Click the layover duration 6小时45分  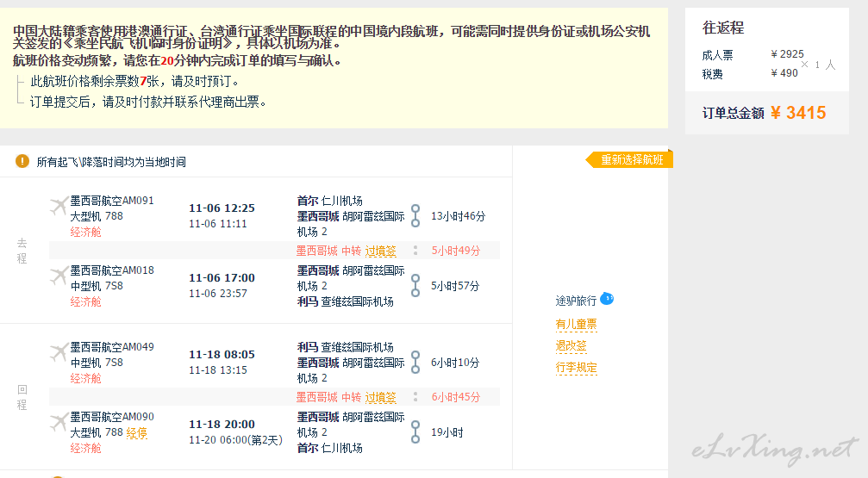456,397
